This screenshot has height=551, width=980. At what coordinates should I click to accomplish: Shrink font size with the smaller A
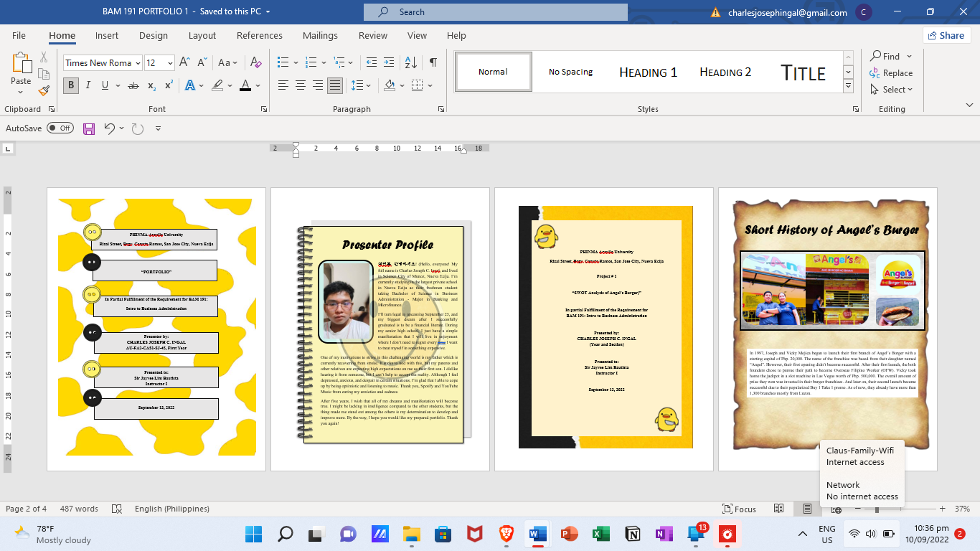click(x=202, y=62)
